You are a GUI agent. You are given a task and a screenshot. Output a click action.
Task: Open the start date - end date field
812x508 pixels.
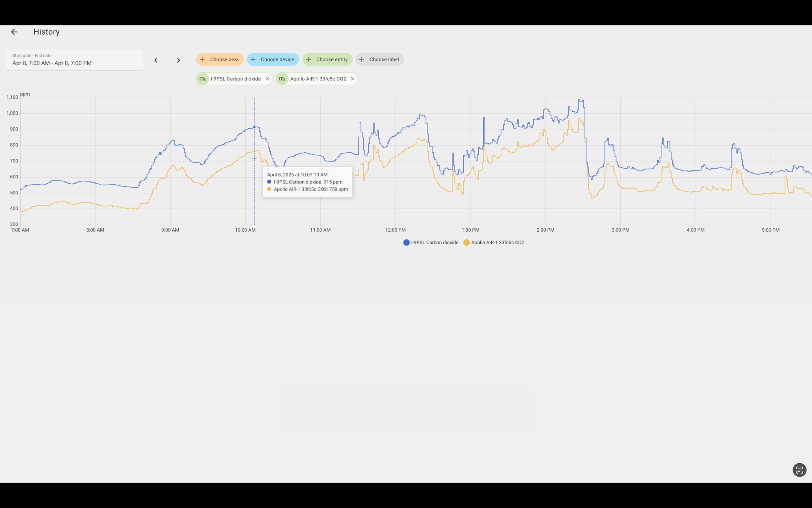pos(74,60)
